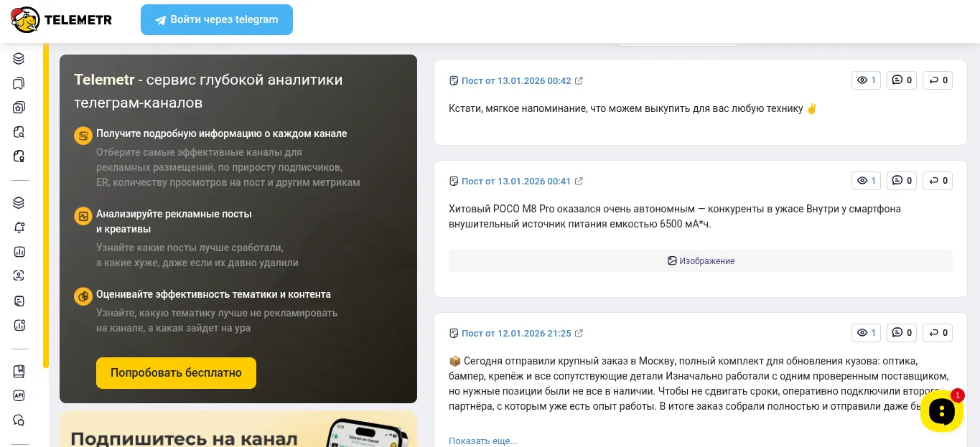Screen dimensions: 980x447
Task: Open the link 'Пост от 13.01.2026 00:41'
Action: point(516,182)
